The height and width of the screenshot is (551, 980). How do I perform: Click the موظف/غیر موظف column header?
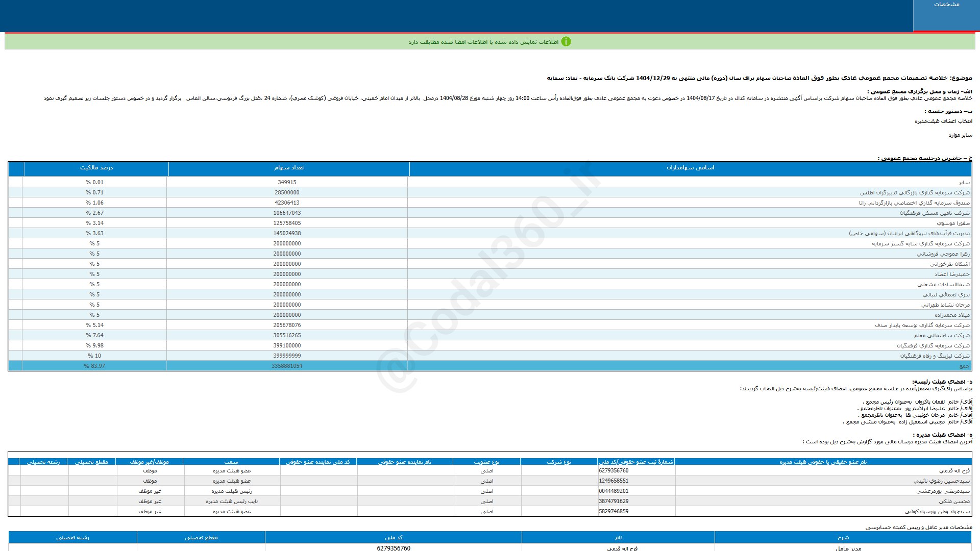(149, 462)
